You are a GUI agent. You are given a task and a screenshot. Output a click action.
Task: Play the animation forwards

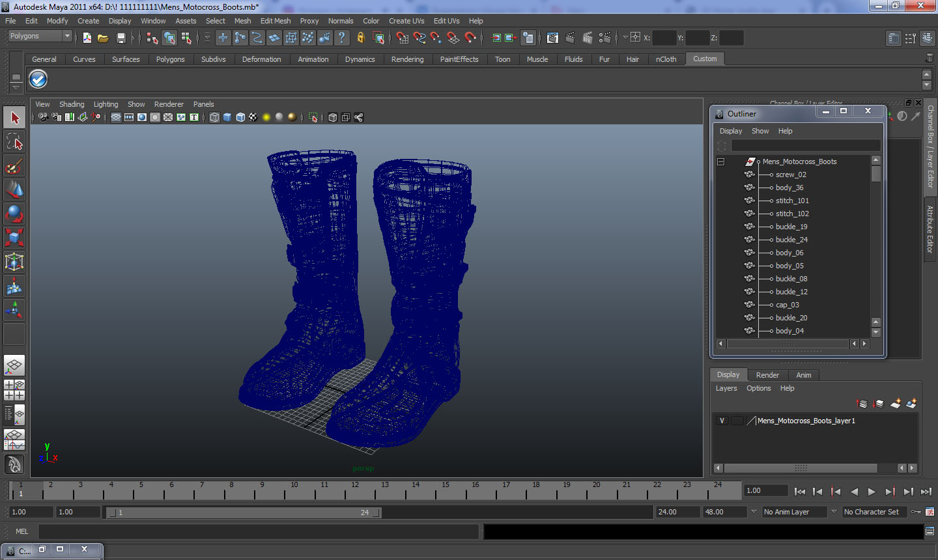click(x=872, y=492)
